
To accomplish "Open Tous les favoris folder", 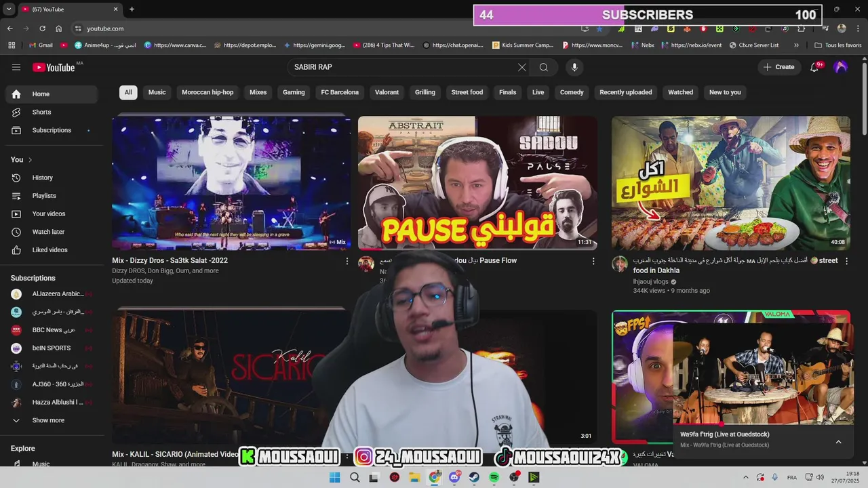I will coord(838,45).
